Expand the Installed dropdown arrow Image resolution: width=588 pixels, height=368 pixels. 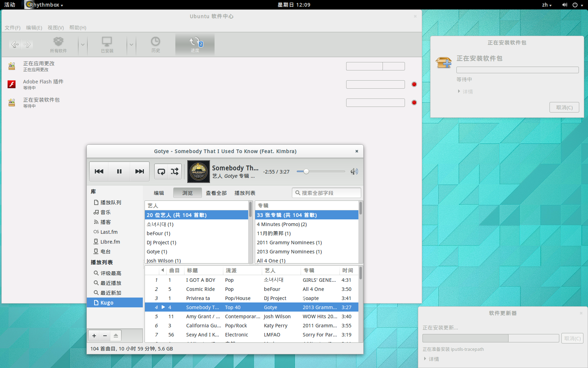[x=131, y=45]
